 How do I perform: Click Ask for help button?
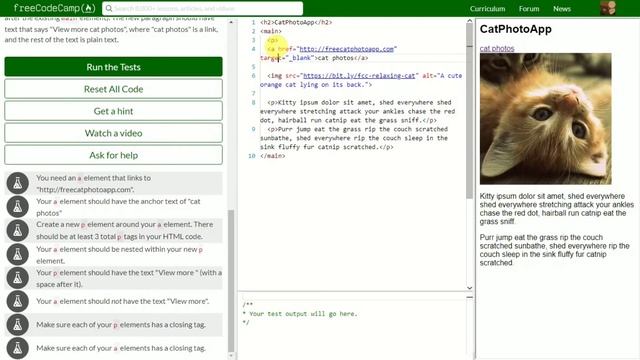point(113,155)
